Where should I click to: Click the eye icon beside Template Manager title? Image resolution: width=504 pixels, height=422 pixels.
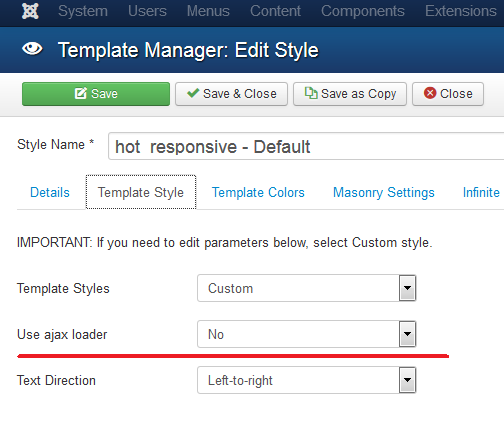[x=32, y=49]
